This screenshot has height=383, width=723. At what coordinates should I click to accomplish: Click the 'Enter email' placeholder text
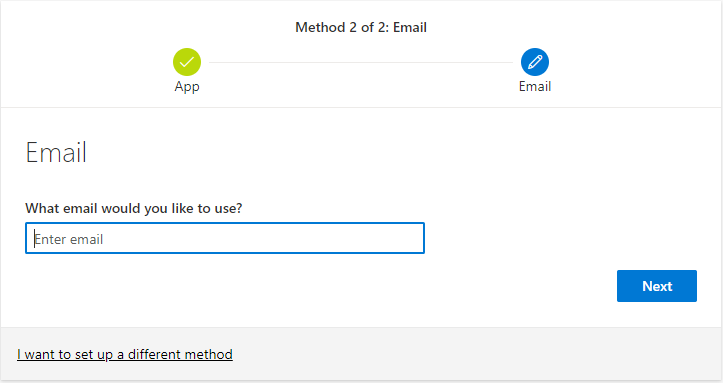coord(69,239)
